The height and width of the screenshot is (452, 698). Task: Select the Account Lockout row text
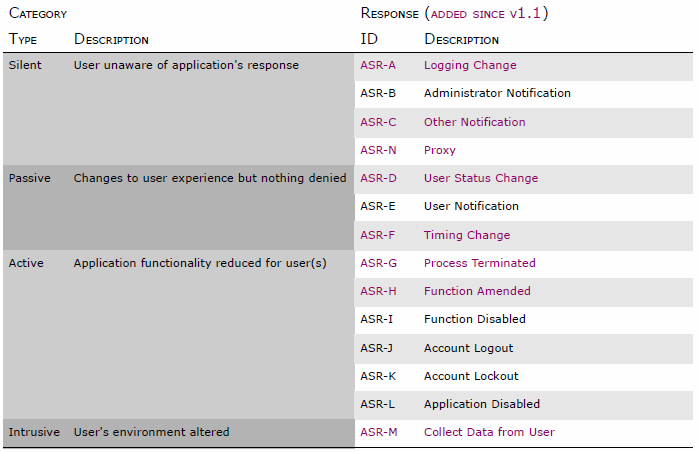click(469, 376)
